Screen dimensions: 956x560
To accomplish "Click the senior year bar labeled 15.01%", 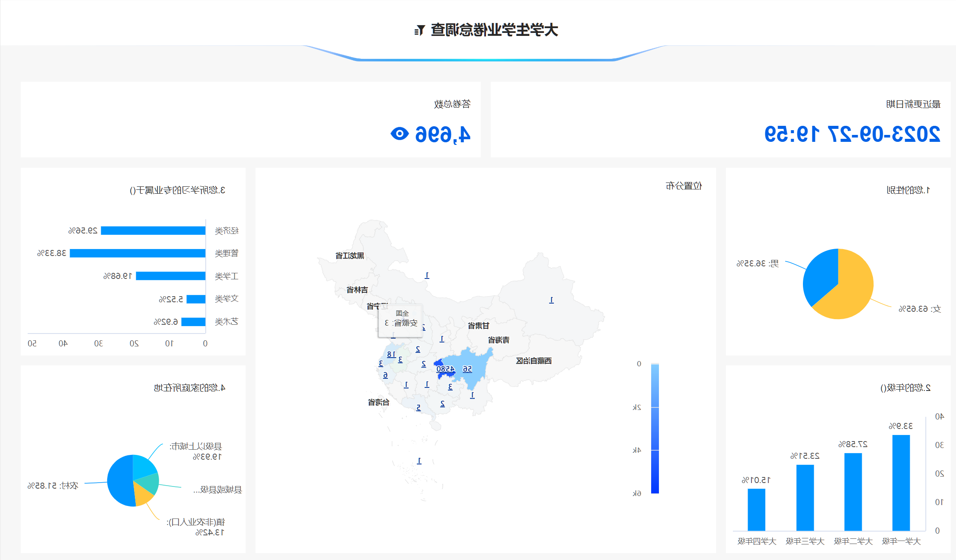I will 756,509.
